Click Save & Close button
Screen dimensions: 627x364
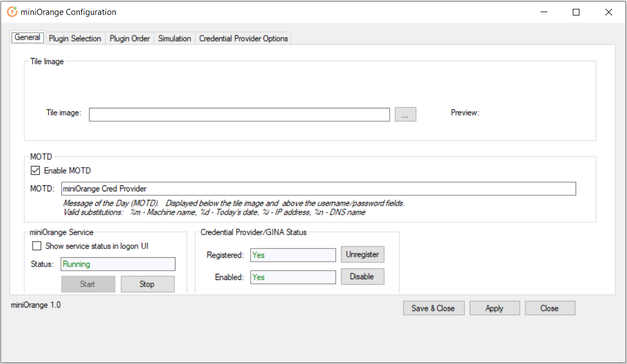pos(433,308)
